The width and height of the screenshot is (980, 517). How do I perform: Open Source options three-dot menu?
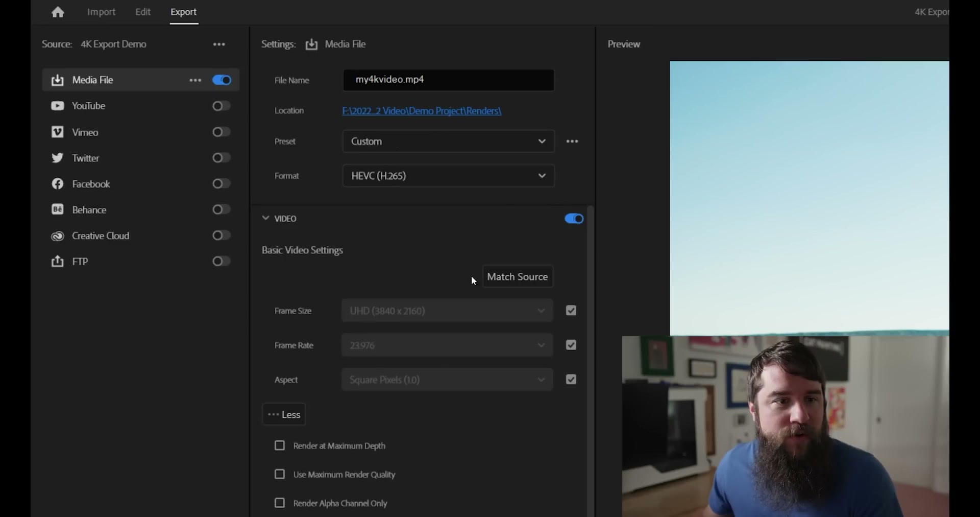pos(219,44)
